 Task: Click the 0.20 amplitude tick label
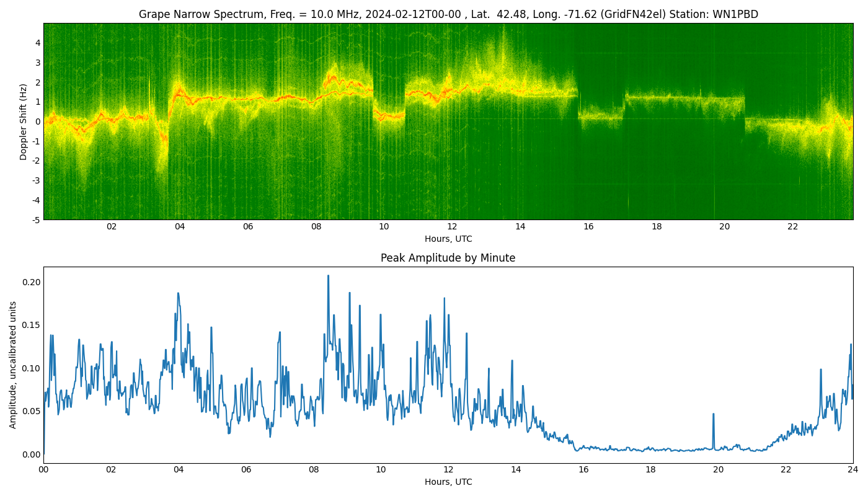coord(31,282)
